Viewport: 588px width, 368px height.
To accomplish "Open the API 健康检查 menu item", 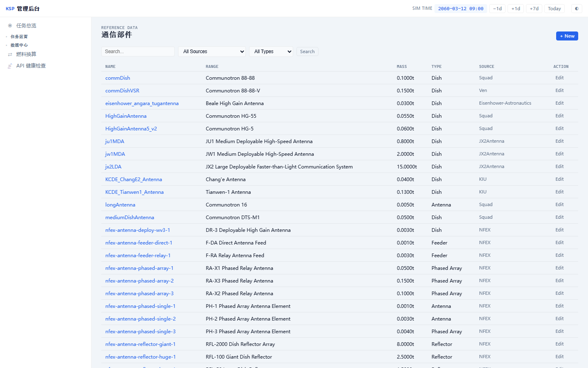I will pos(31,65).
